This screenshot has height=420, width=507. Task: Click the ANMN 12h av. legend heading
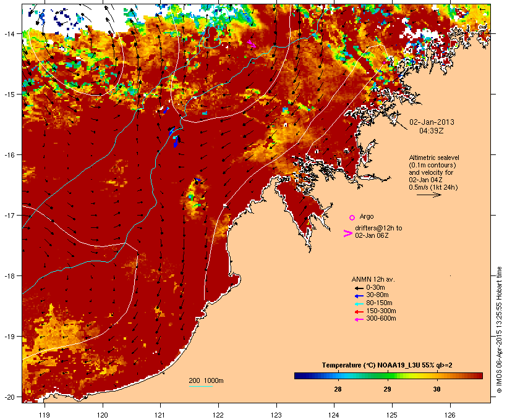coord(373,279)
